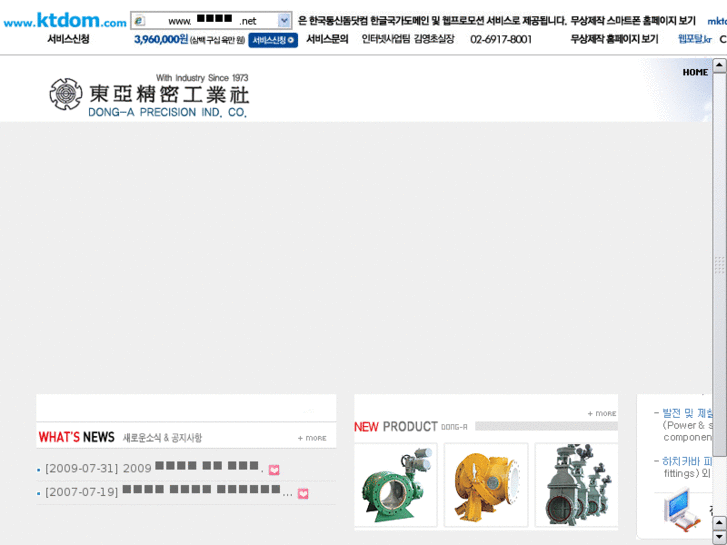Click the IE page icon in address box
The image size is (727, 545).
point(139,21)
